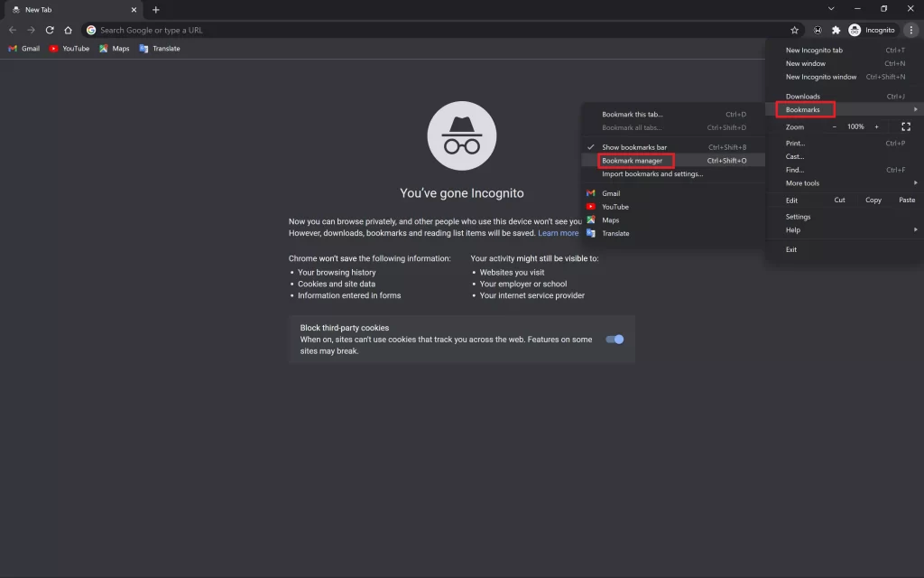Expand the Bookmarks submenu arrow
The image size is (924, 578).
[915, 109]
